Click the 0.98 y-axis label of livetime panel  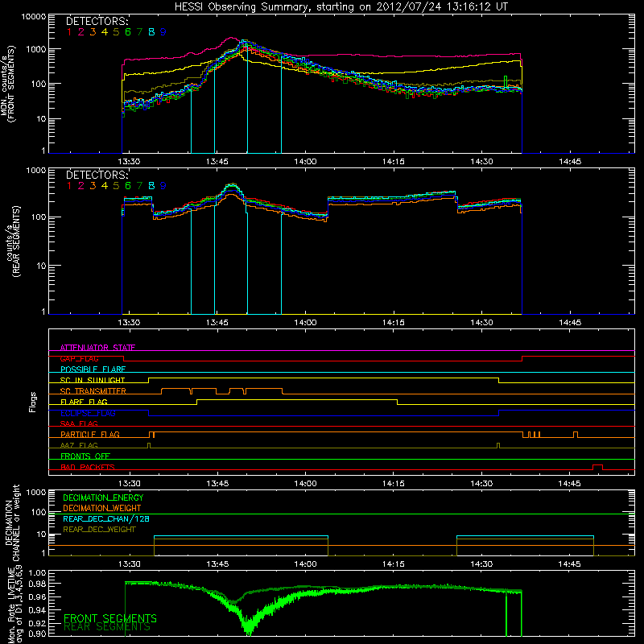pyautogui.click(x=36, y=583)
